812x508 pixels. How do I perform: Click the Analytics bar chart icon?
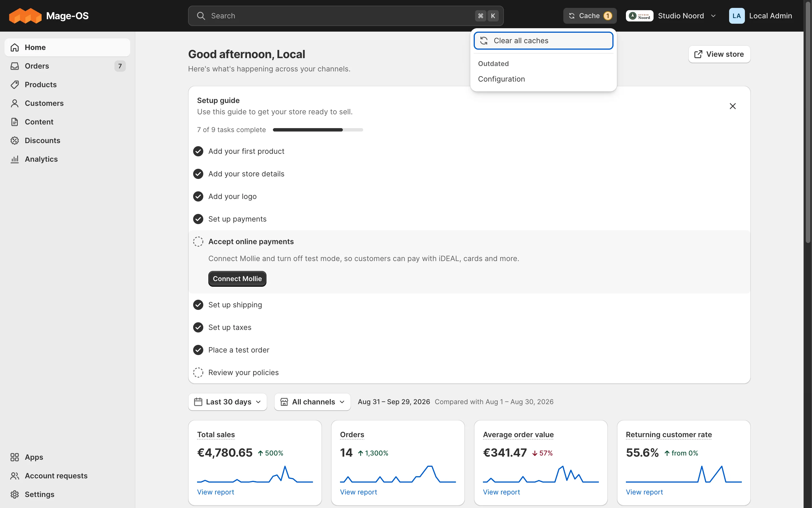tap(14, 159)
